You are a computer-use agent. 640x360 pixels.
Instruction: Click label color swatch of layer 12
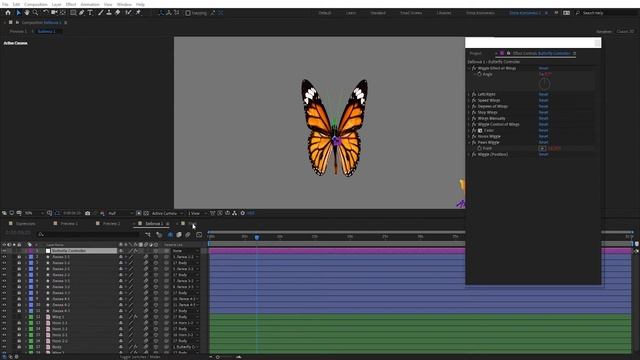(31, 317)
